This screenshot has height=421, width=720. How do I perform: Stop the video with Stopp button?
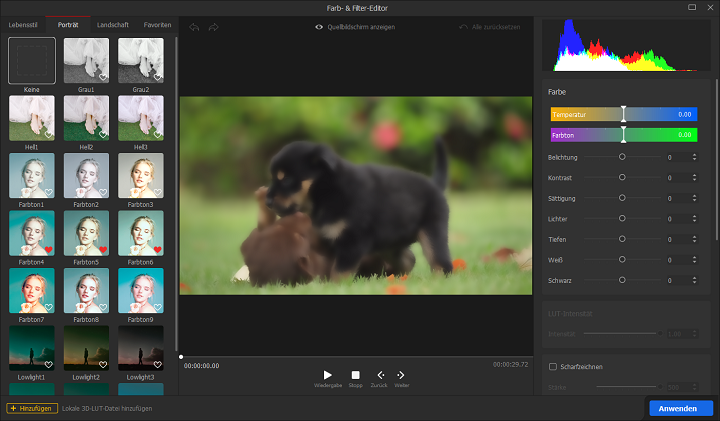pos(355,375)
